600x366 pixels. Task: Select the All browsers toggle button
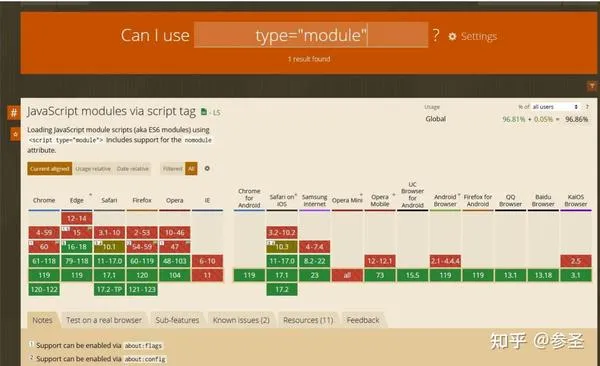click(191, 169)
